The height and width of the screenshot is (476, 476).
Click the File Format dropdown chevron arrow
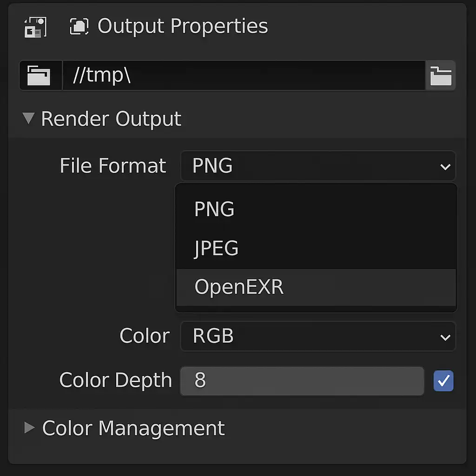[445, 167]
